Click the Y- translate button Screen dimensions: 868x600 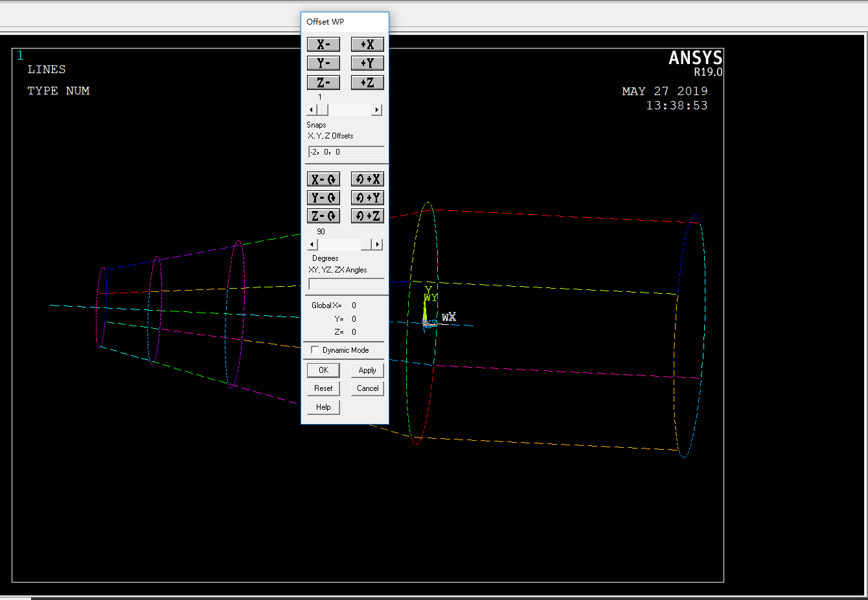pos(323,63)
